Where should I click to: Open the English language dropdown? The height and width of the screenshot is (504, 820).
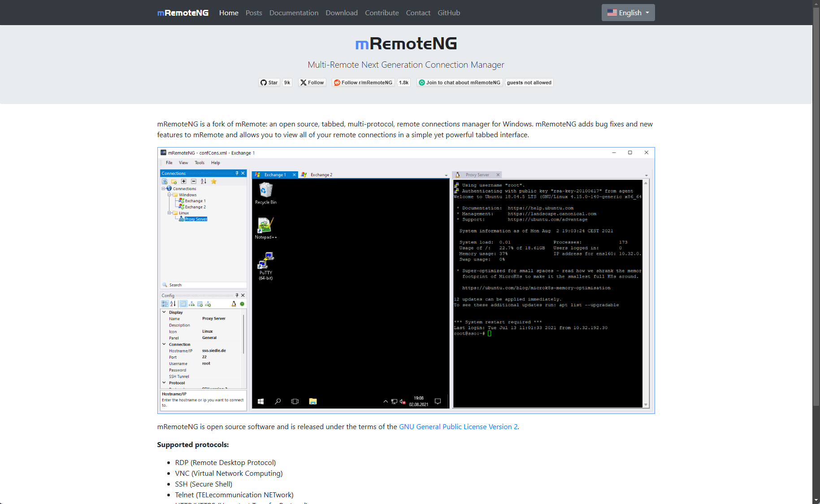point(628,13)
